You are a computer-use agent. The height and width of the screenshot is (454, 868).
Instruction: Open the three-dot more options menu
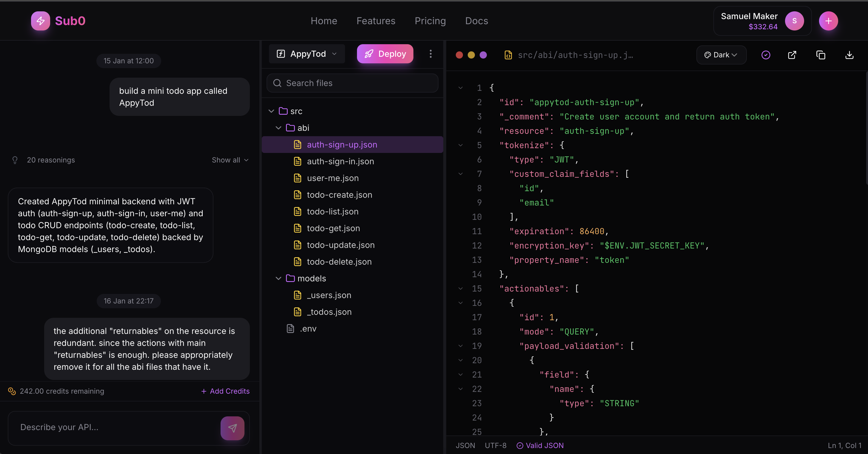point(430,54)
